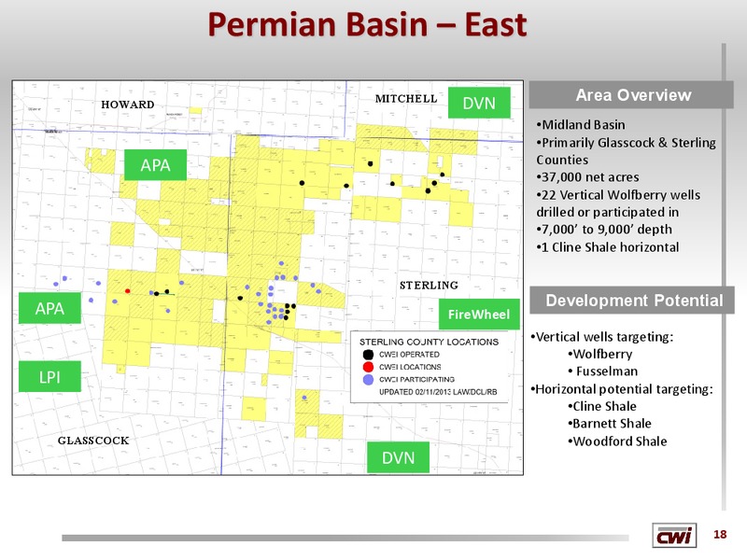Select the CWEI PARTICIPATING legend text
This screenshot has height=560, width=747.
(416, 380)
